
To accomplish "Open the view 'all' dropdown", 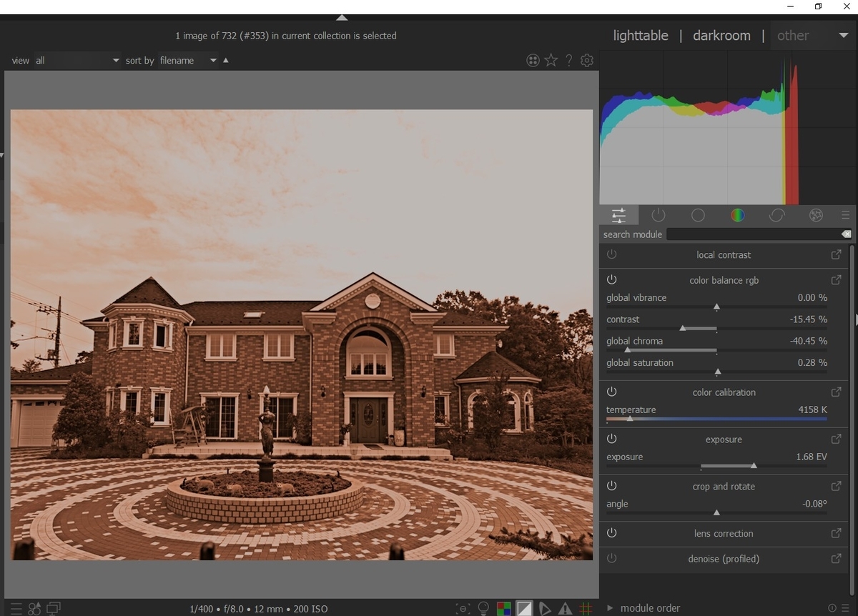I will click(77, 61).
